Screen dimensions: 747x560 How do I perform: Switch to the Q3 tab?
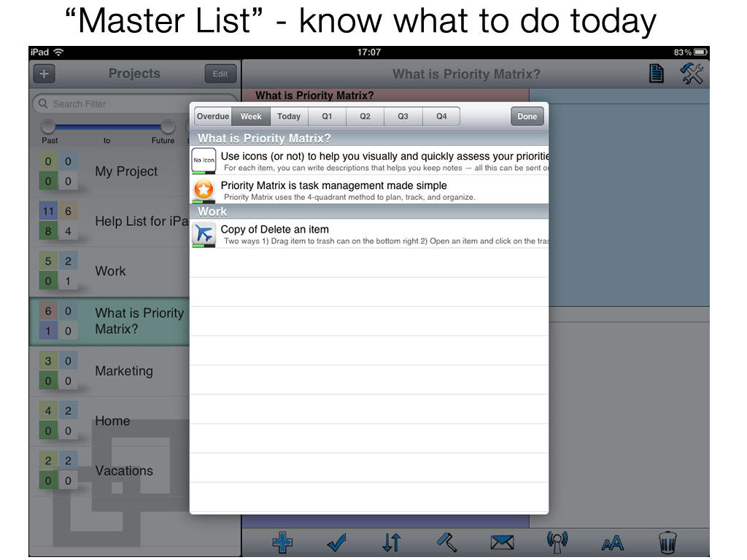(403, 116)
